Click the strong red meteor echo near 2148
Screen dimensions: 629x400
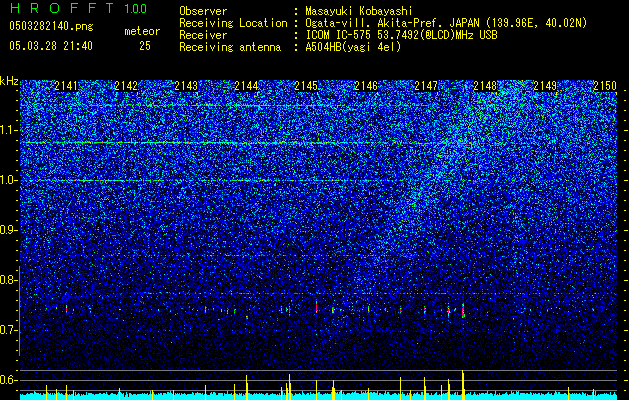(x=463, y=311)
